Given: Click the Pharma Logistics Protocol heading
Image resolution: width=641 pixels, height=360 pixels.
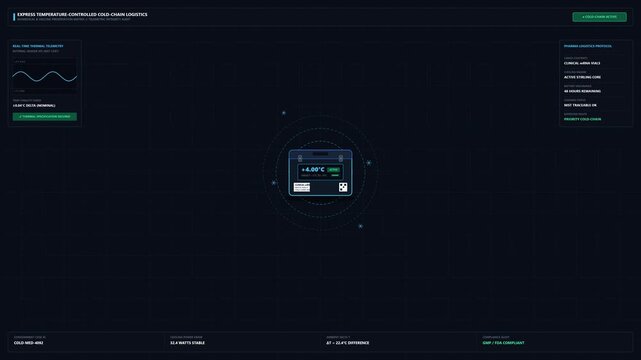Looking at the screenshot, I should click(588, 46).
